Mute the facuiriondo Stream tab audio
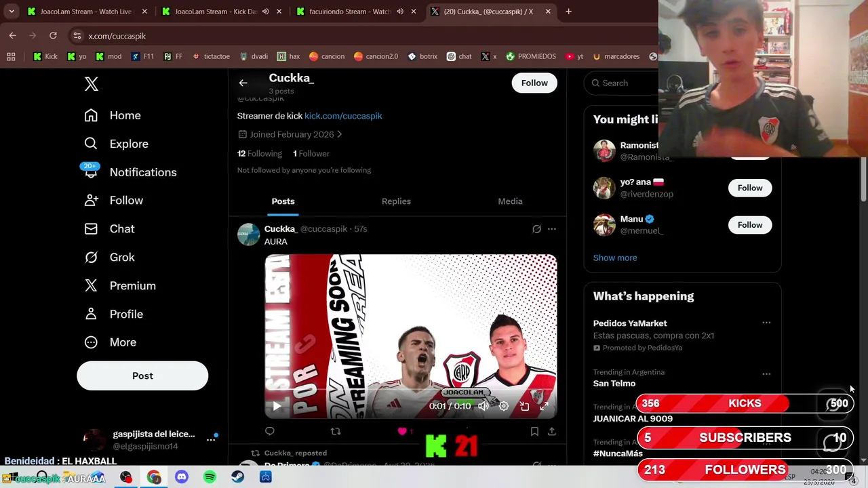This screenshot has width=868, height=488. coord(399,12)
